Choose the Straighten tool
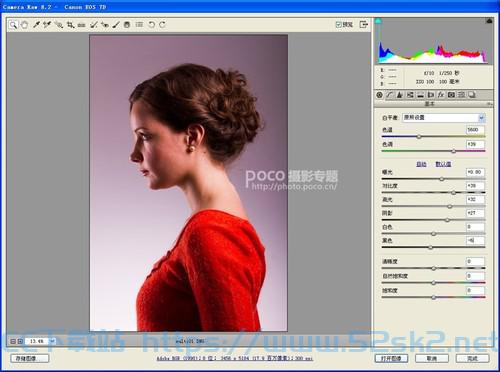 click(x=82, y=25)
